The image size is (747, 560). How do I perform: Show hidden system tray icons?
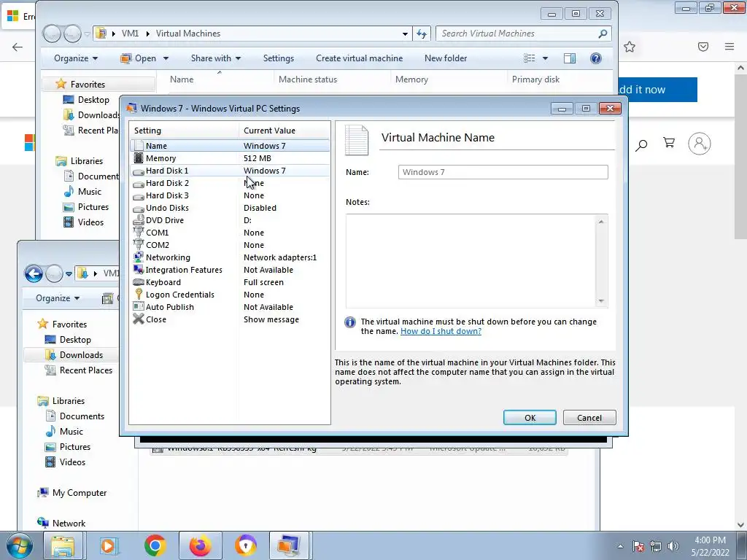tap(620, 547)
